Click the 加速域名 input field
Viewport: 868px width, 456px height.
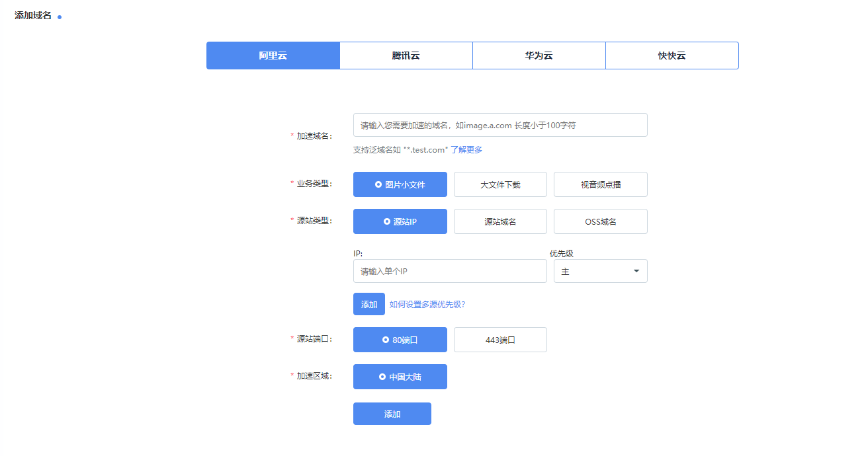(x=499, y=125)
